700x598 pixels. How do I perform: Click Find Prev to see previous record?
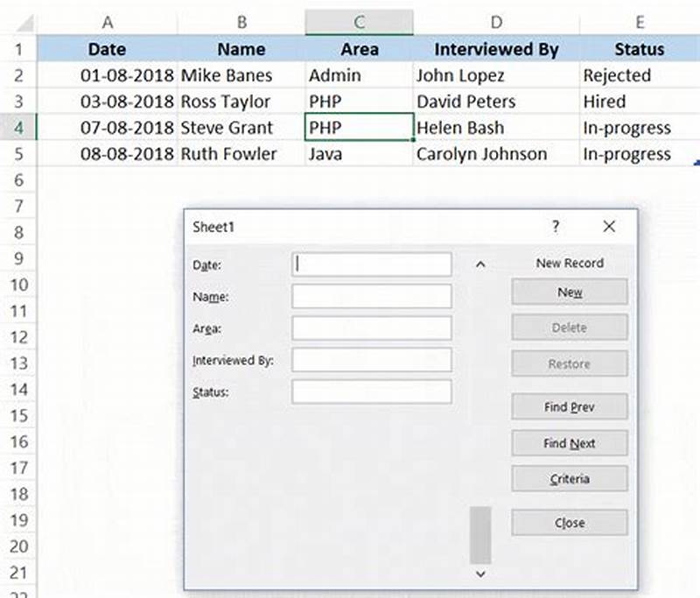569,407
